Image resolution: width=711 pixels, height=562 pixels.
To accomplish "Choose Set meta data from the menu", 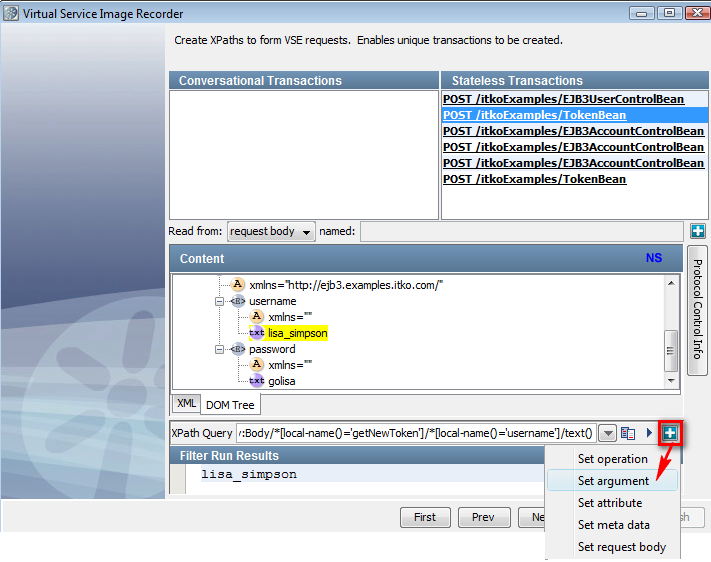I will point(612,525).
